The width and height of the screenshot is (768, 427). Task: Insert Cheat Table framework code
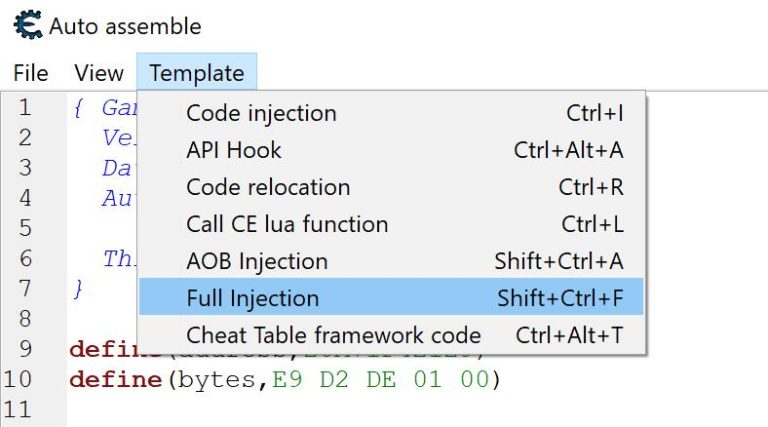coord(333,335)
